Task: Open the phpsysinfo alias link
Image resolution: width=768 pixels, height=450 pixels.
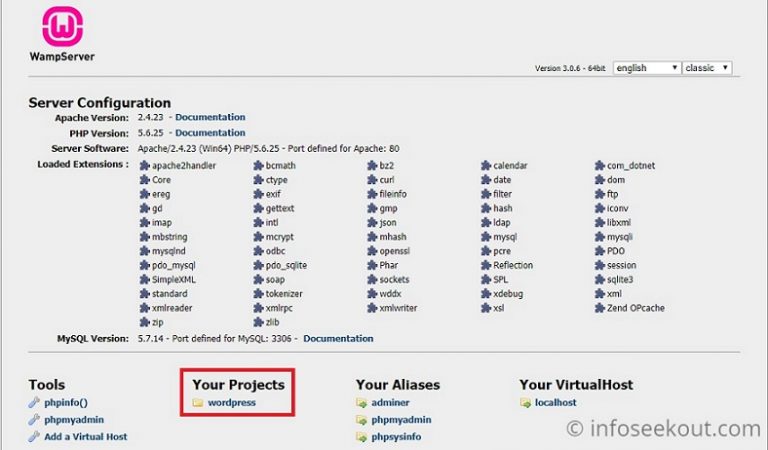Action: click(396, 436)
